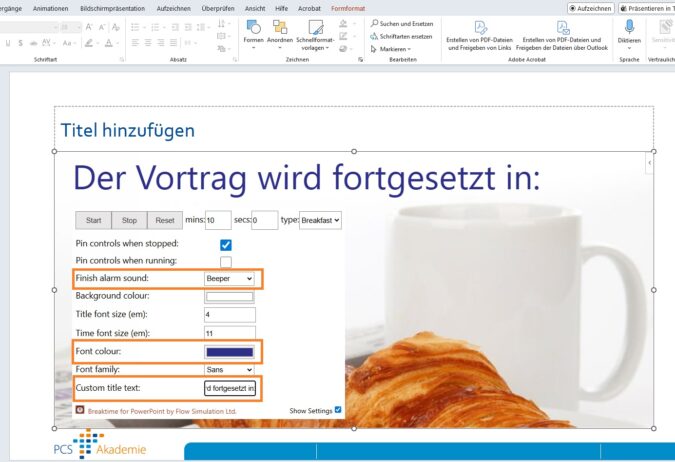The image size is (675, 462).
Task: Click the Title font size (em) field
Action: click(230, 315)
